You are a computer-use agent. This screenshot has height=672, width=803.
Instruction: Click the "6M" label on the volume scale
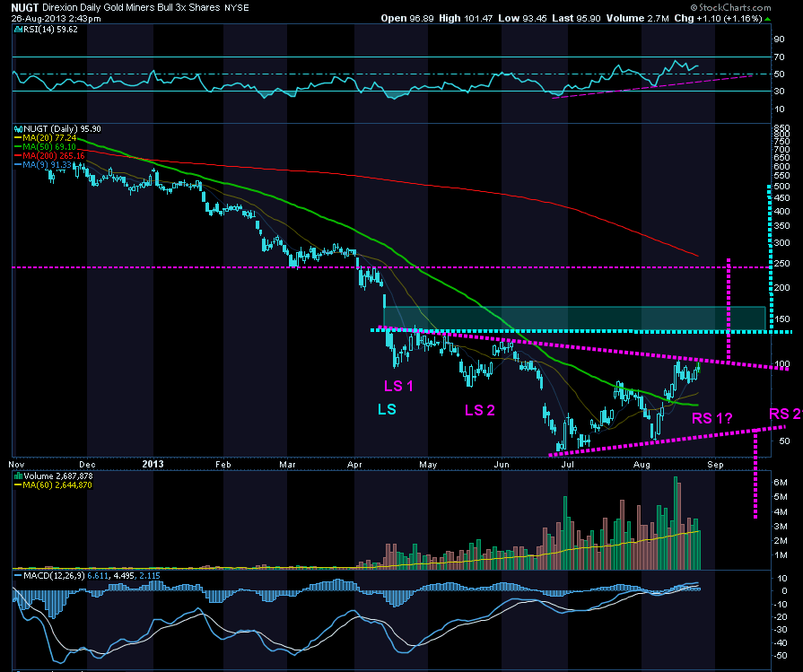[x=781, y=482]
